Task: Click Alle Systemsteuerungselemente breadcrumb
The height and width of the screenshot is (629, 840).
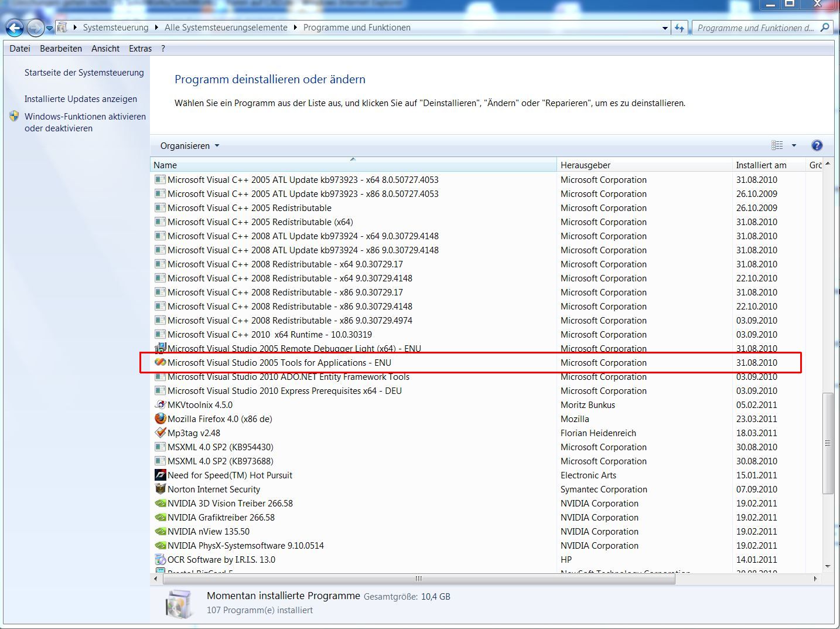Action: click(x=226, y=28)
